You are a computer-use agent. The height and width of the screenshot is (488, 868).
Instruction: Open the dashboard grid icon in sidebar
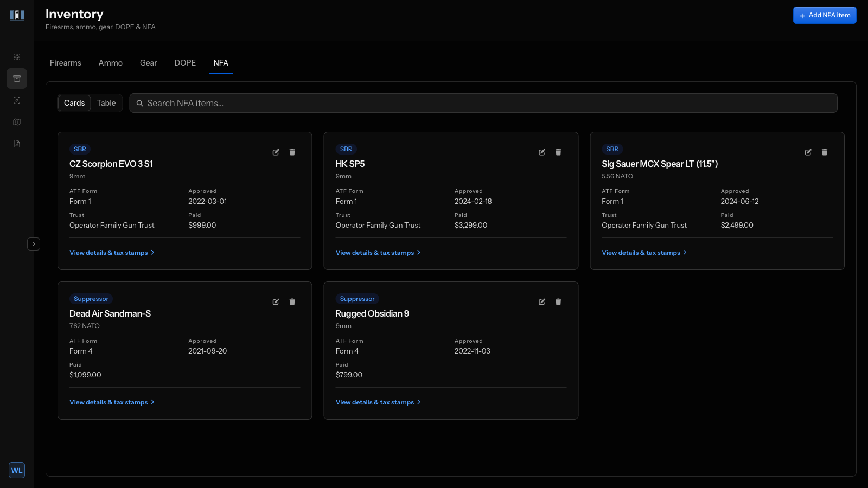17,57
